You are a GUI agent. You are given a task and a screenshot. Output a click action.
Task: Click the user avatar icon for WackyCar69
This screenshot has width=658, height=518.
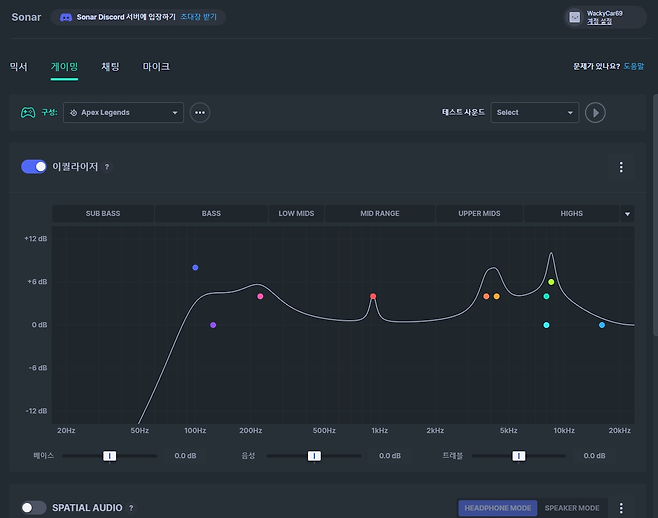(x=574, y=17)
